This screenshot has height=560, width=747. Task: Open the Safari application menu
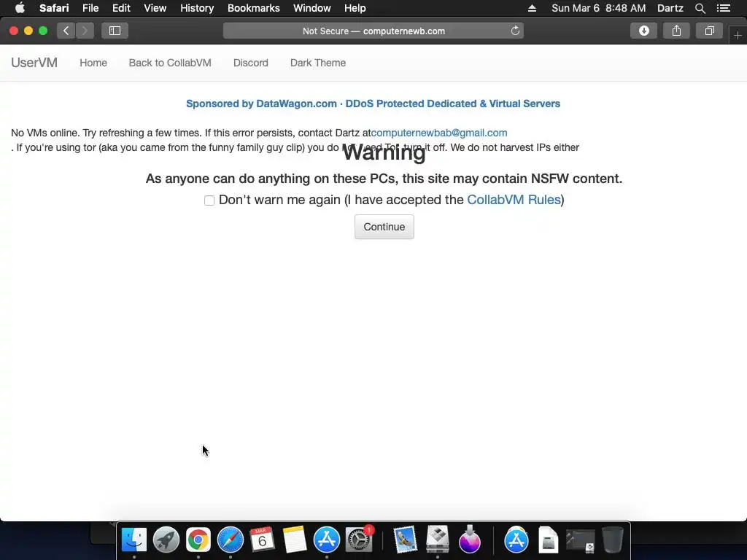pos(54,8)
